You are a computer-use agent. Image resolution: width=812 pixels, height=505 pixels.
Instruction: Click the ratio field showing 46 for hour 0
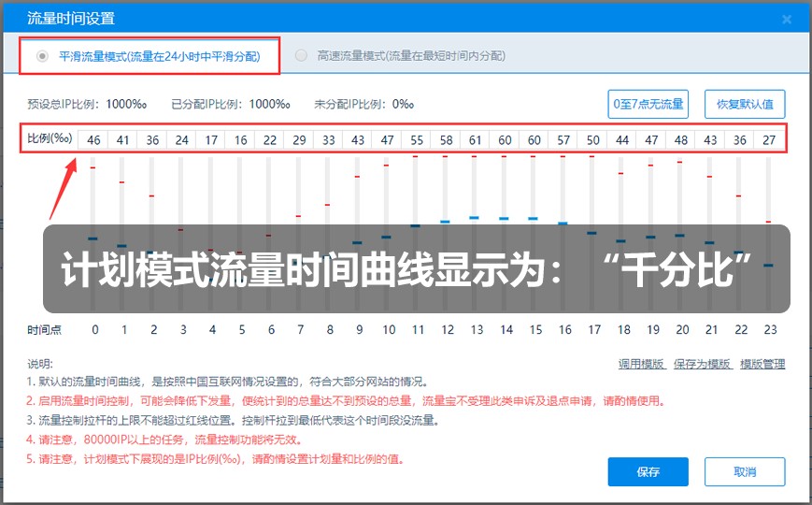coord(93,140)
